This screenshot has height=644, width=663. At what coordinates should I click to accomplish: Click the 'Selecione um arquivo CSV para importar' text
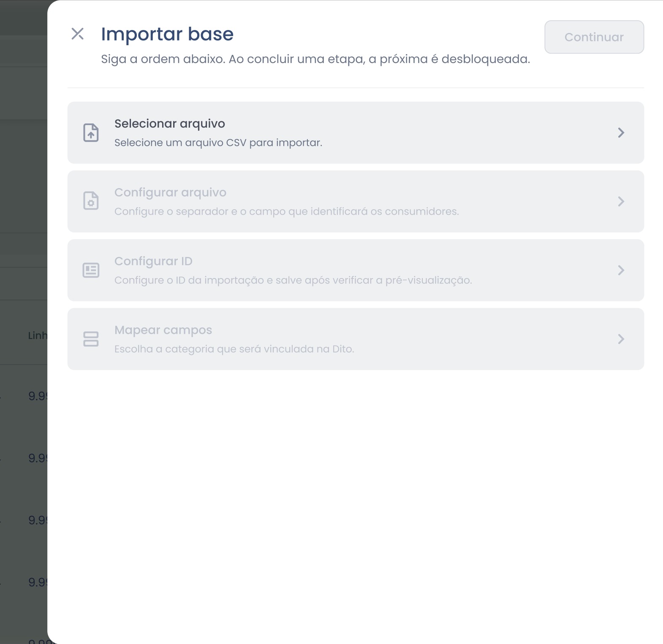click(x=218, y=143)
